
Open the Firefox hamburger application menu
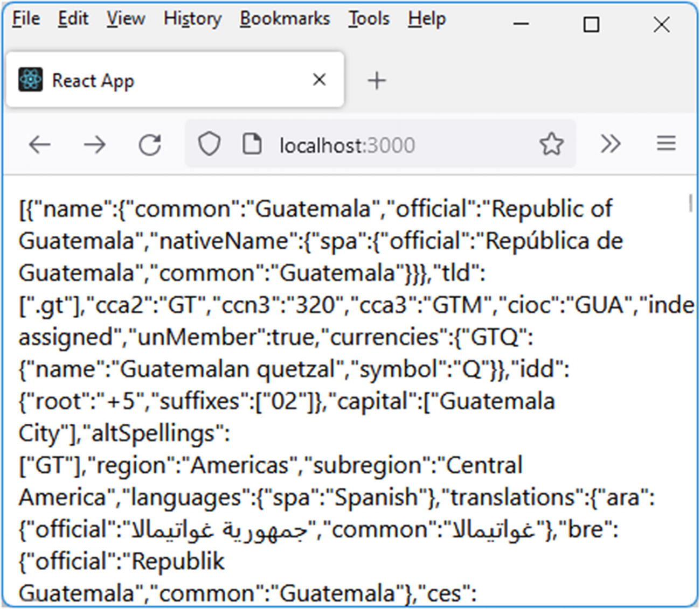pyautogui.click(x=666, y=144)
